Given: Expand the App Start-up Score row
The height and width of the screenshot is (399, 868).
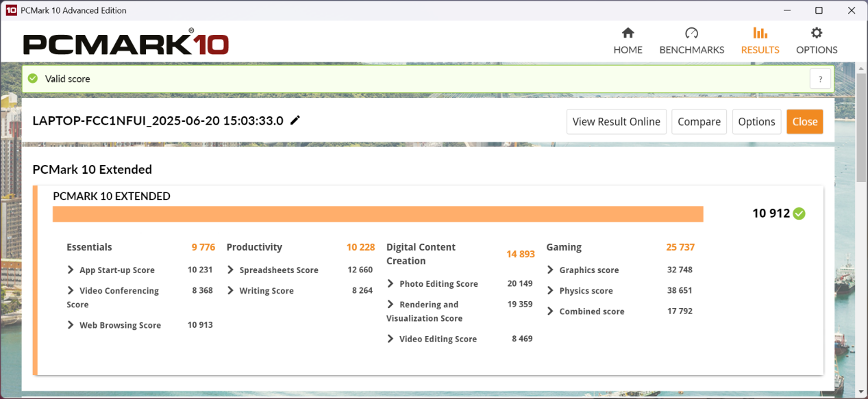Looking at the screenshot, I should pyautogui.click(x=71, y=270).
